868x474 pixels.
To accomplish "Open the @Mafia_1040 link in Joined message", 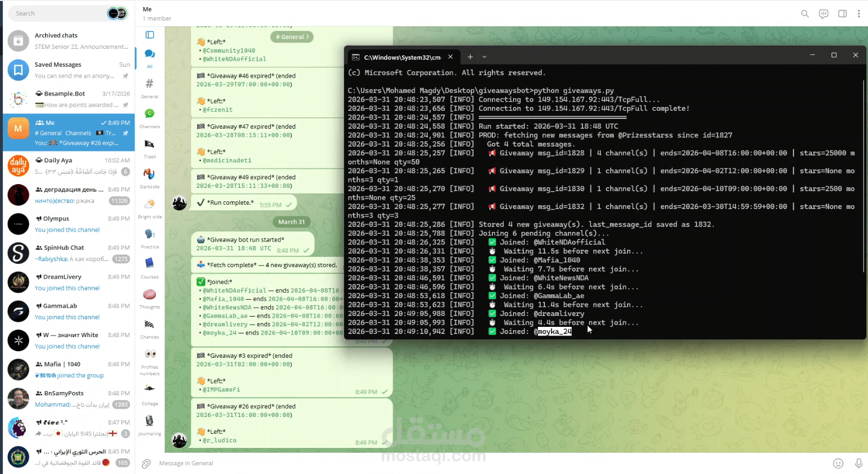I will pyautogui.click(x=223, y=299).
